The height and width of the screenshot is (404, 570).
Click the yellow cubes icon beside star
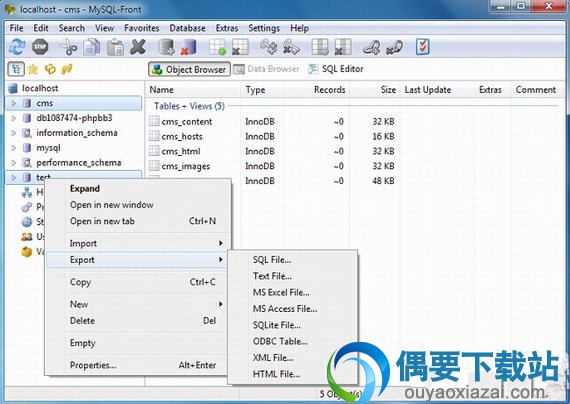[50, 69]
